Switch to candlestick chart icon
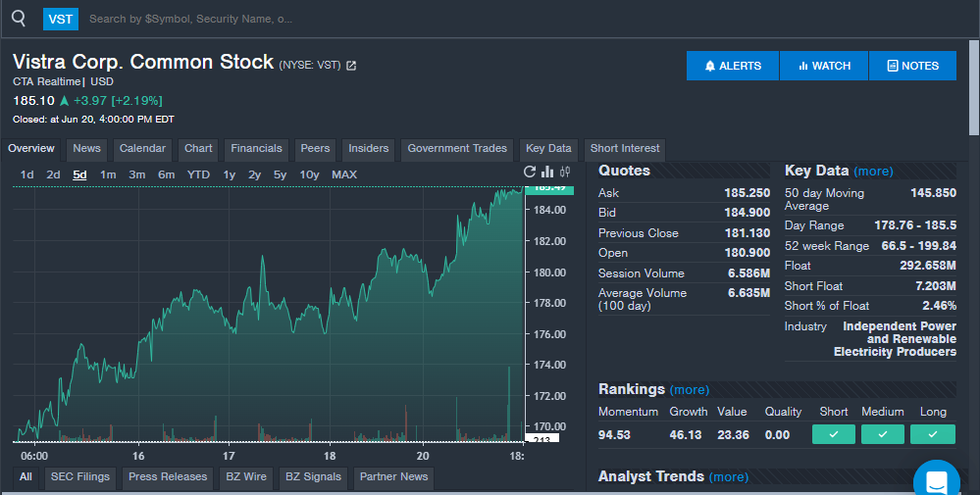Screen dimensions: 980x495 coord(565,172)
